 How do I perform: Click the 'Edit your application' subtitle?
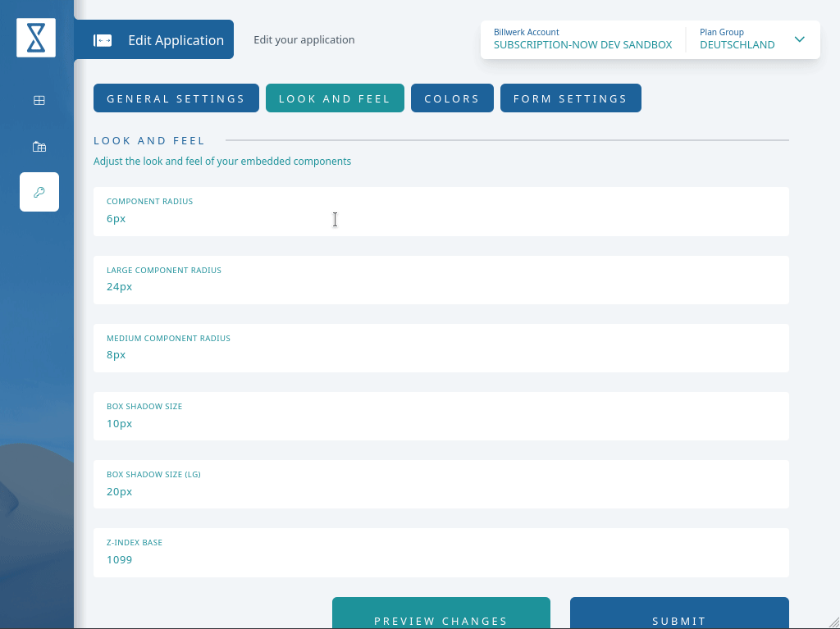point(304,39)
